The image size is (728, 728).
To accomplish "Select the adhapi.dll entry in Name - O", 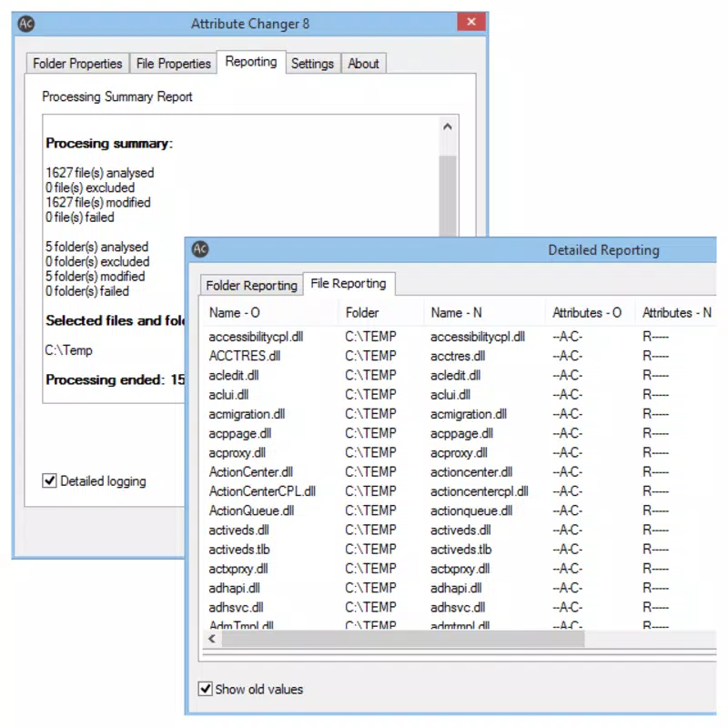I will tap(234, 588).
